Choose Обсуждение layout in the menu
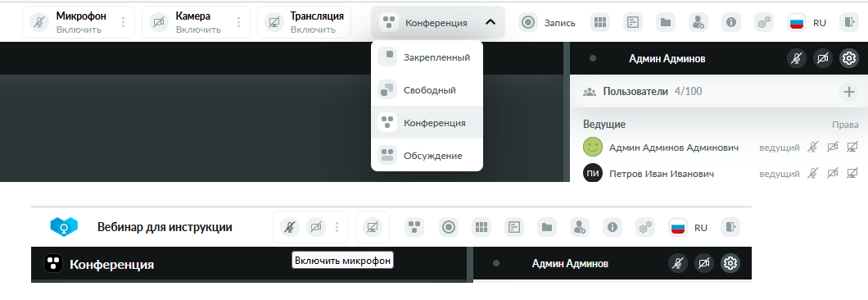The width and height of the screenshot is (868, 300). [427, 155]
